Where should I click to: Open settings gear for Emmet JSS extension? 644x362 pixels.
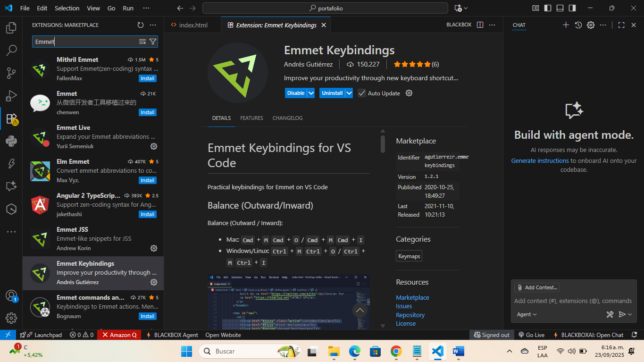coord(153,248)
